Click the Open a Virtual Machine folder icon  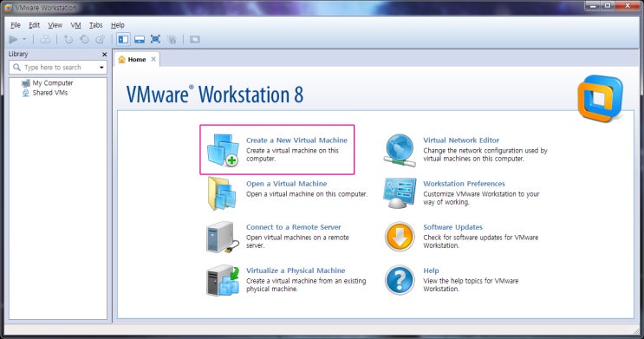222,193
